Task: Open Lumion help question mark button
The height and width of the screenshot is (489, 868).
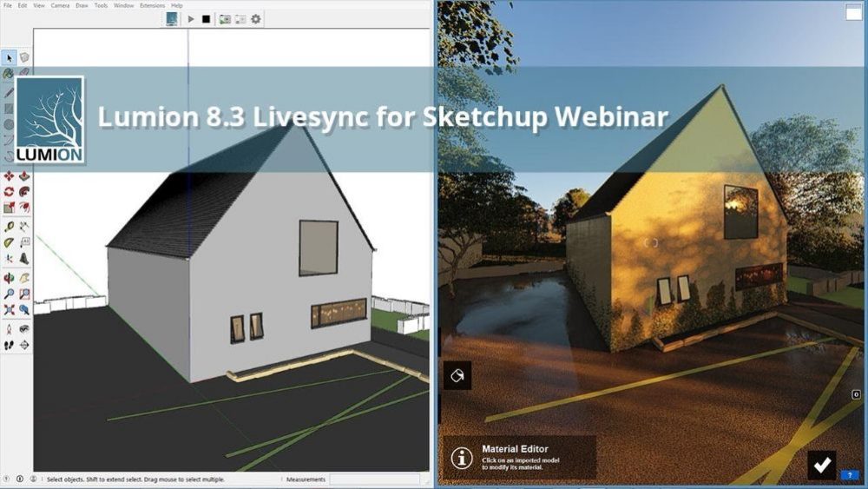Action: click(850, 475)
